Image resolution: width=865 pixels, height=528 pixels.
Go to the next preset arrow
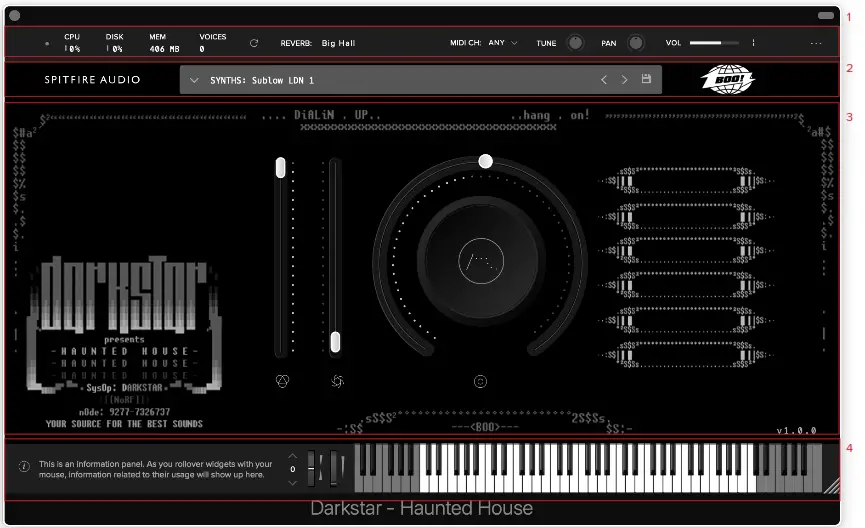[624, 79]
